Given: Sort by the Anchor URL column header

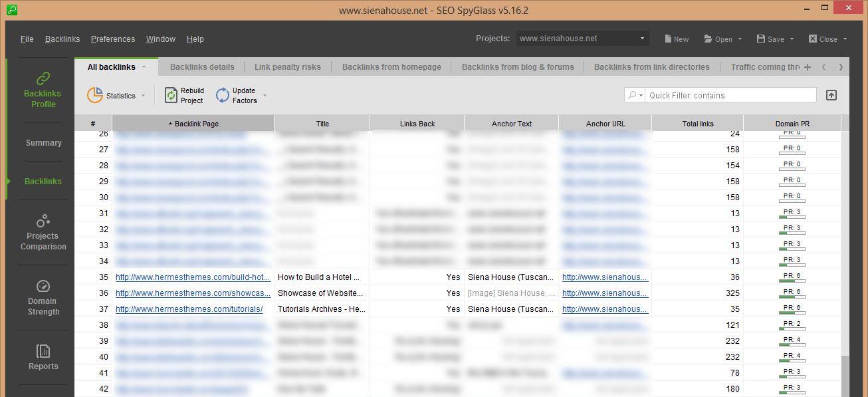Looking at the screenshot, I should coord(605,124).
